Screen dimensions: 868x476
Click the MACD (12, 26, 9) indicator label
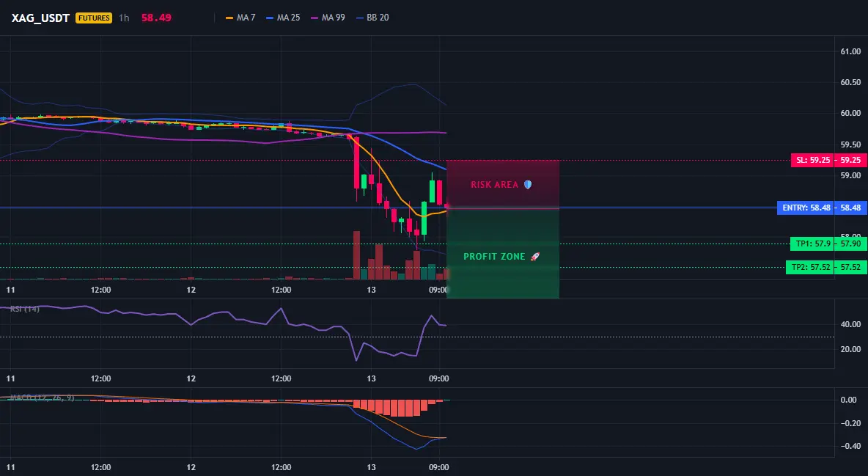42,398
